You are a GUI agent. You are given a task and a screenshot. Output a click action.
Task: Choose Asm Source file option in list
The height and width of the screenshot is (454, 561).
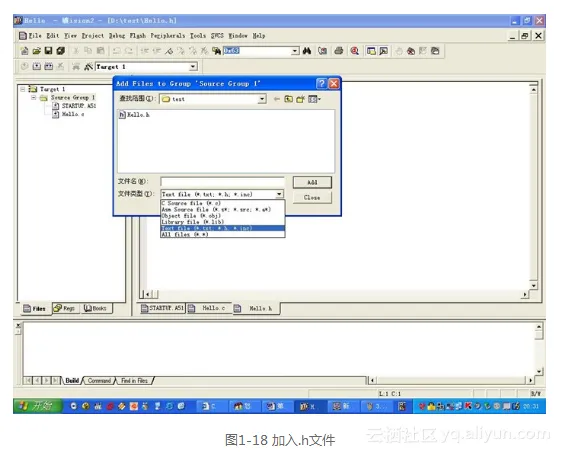pyautogui.click(x=223, y=210)
